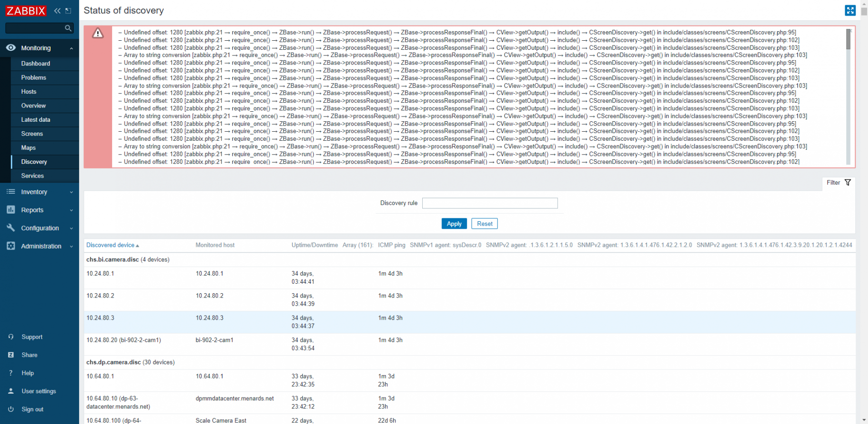Click the 'SNMPv1 agent: sysDescr.0' column header
The height and width of the screenshot is (424, 868).
445,245
